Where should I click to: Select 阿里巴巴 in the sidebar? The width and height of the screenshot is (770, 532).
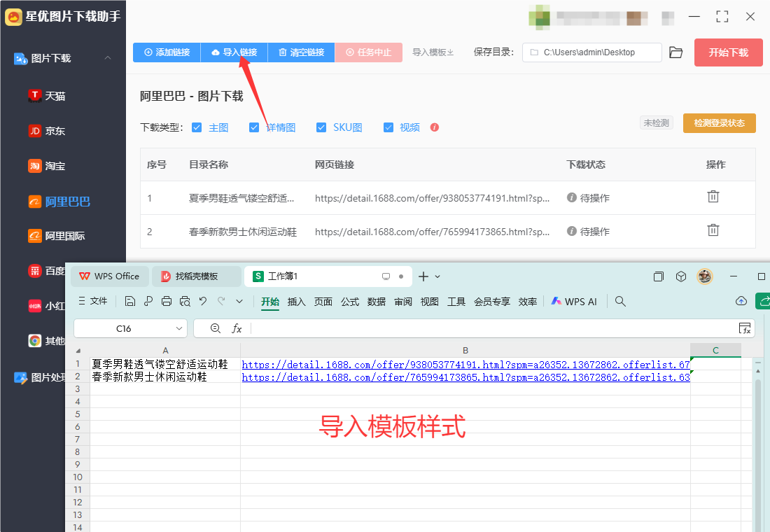tap(59, 202)
